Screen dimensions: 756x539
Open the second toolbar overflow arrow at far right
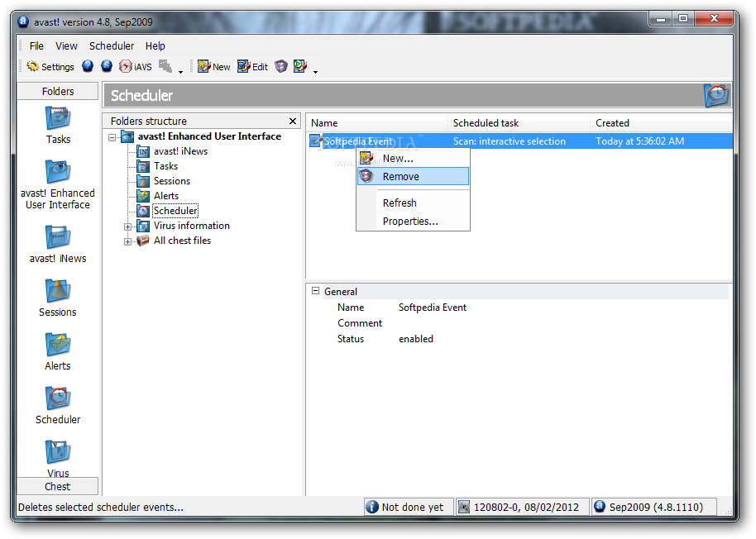click(315, 72)
